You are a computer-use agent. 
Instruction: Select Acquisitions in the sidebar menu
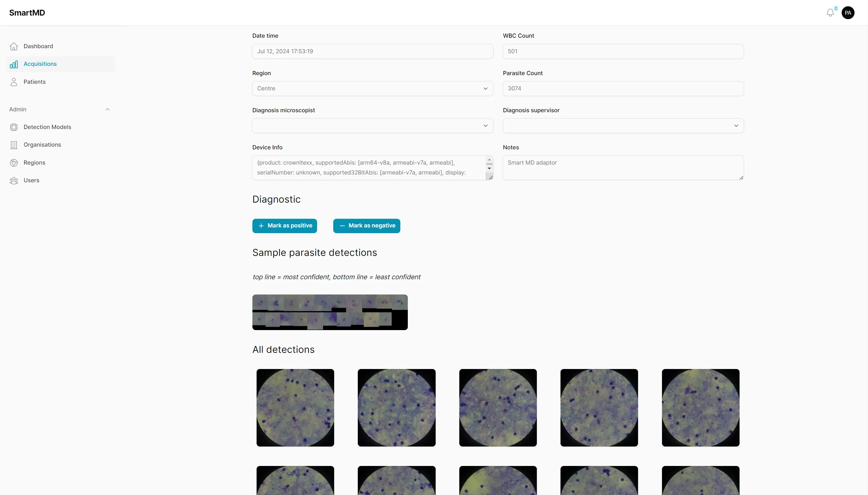pyautogui.click(x=40, y=64)
